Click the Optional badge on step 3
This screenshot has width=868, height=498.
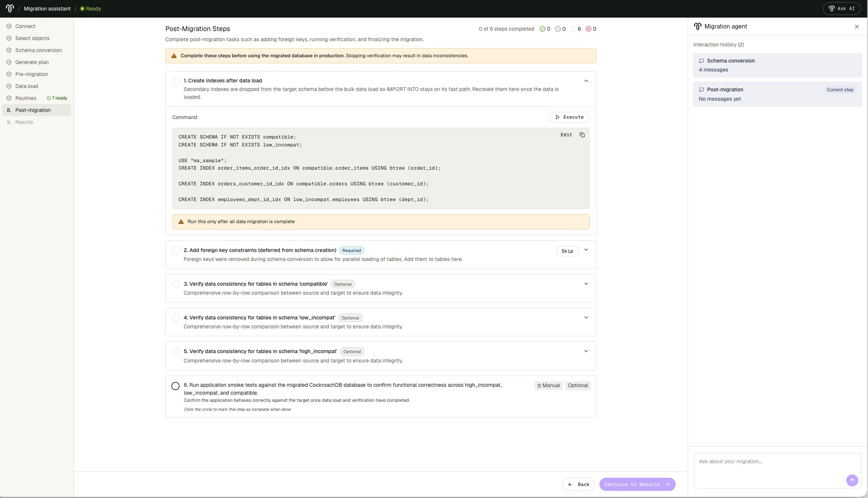tap(343, 284)
